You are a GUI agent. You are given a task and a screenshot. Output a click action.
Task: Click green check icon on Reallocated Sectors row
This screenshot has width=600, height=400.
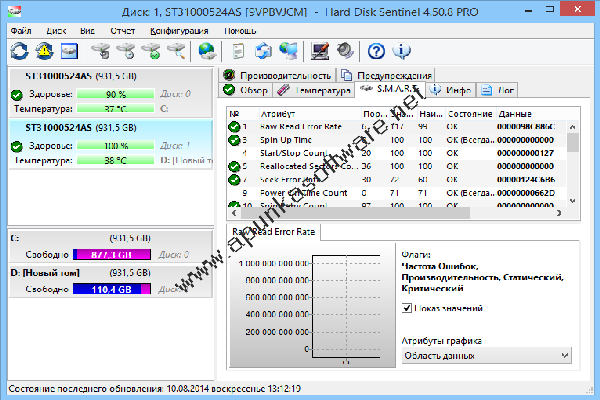(x=234, y=166)
